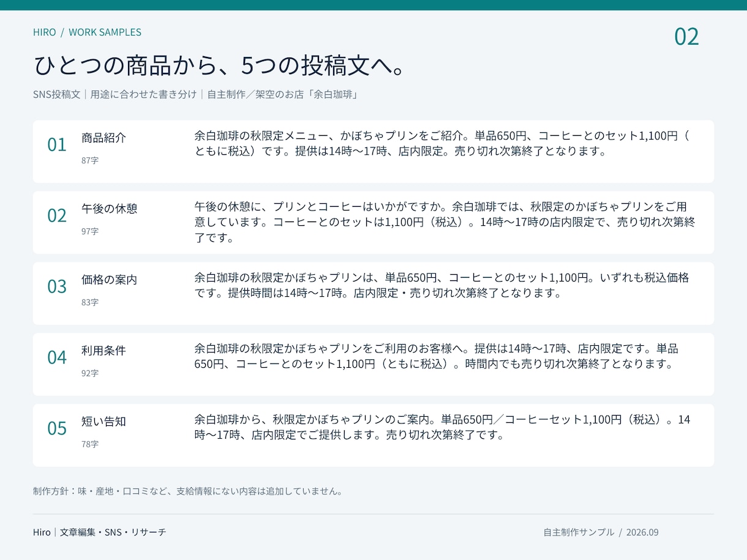Viewport: 747px width, 560px height.
Task: Click the HIRO / WORK SAMPLES header text
Action: tap(87, 32)
